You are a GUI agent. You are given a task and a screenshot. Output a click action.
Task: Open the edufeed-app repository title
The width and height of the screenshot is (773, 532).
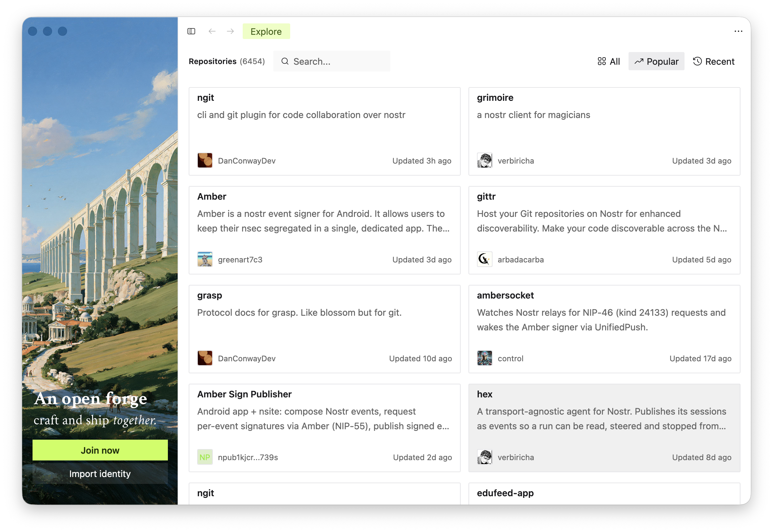click(x=505, y=493)
